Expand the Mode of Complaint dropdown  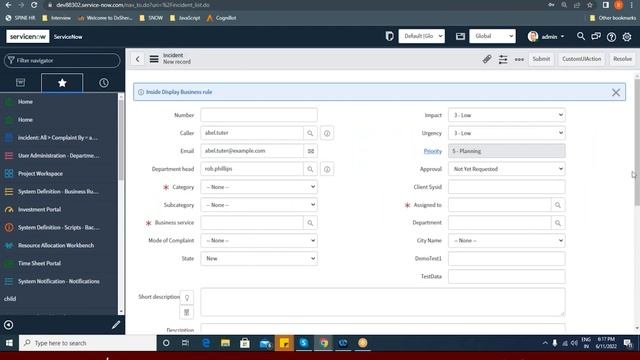click(259, 241)
